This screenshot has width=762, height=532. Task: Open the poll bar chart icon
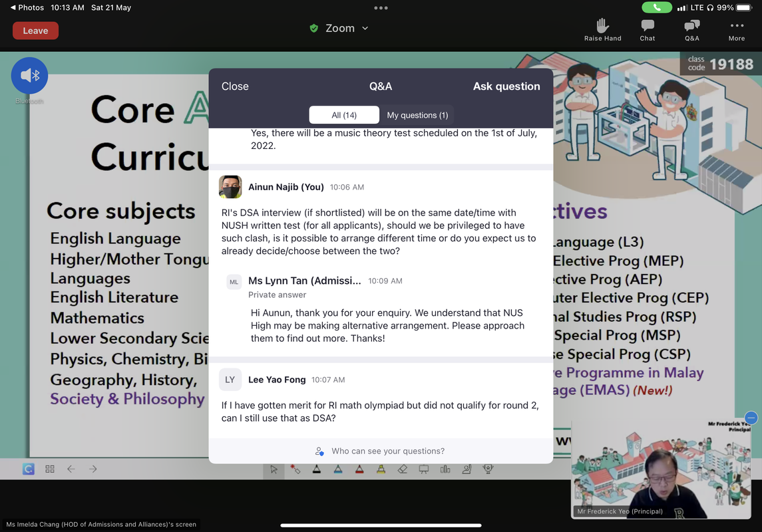point(445,469)
